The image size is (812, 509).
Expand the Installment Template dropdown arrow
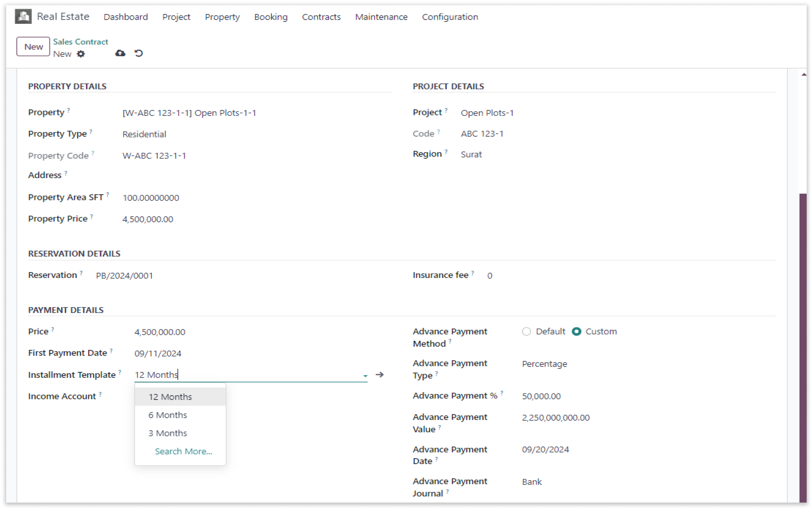[x=365, y=376]
